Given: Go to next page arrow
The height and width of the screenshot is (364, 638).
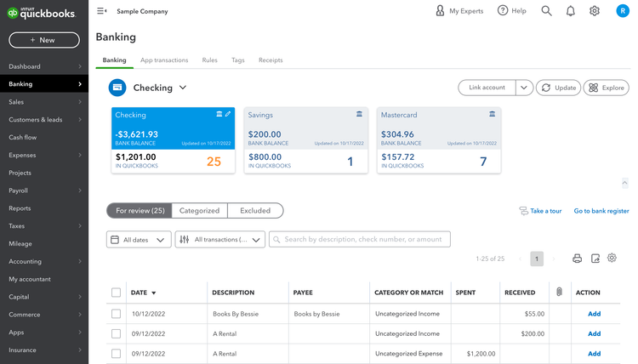Looking at the screenshot, I should click(554, 259).
